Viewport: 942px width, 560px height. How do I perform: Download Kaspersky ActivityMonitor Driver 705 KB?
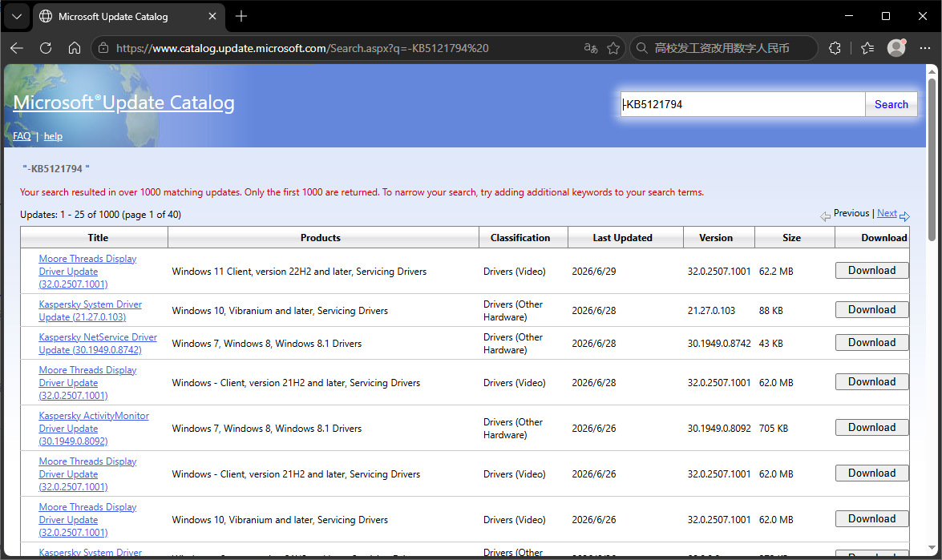coord(871,427)
